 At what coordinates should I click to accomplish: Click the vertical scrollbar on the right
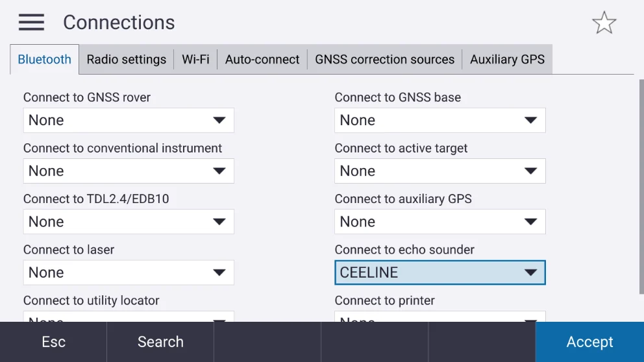coord(641,187)
